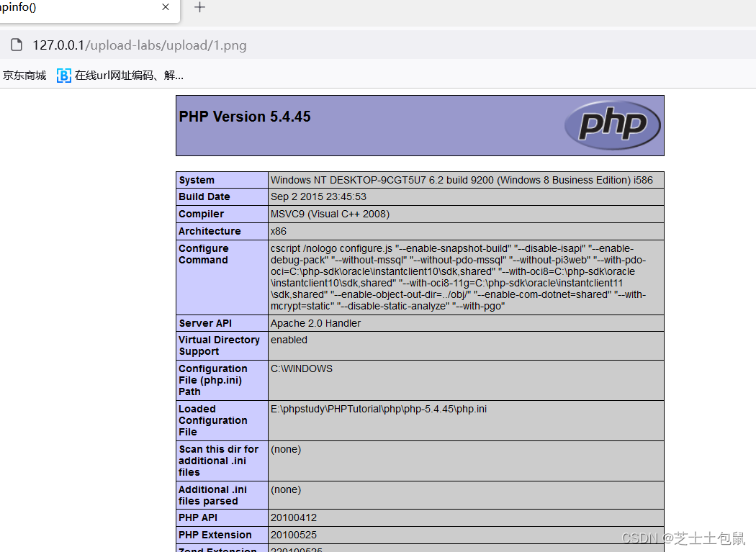Select the phpinfo() tab title

[x=18, y=7]
